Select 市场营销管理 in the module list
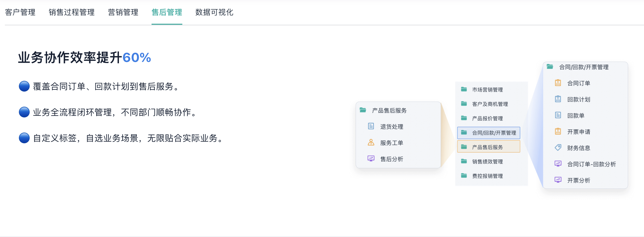644x237 pixels. (487, 90)
